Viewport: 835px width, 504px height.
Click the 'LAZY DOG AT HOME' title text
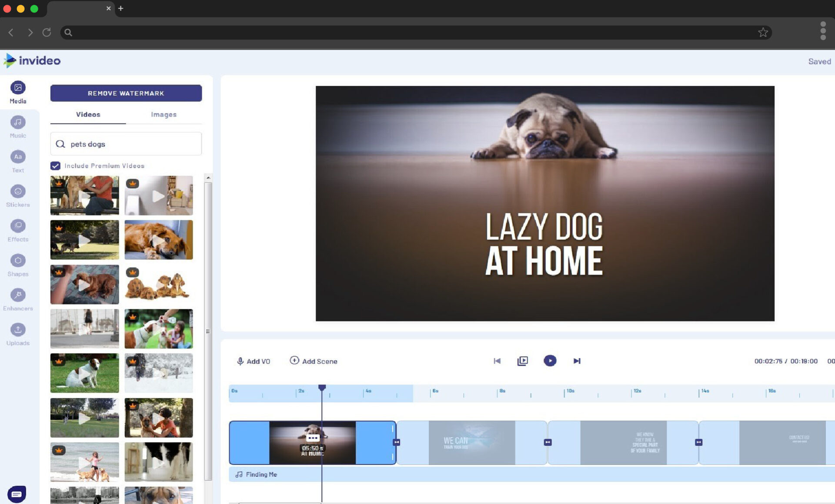[544, 243]
